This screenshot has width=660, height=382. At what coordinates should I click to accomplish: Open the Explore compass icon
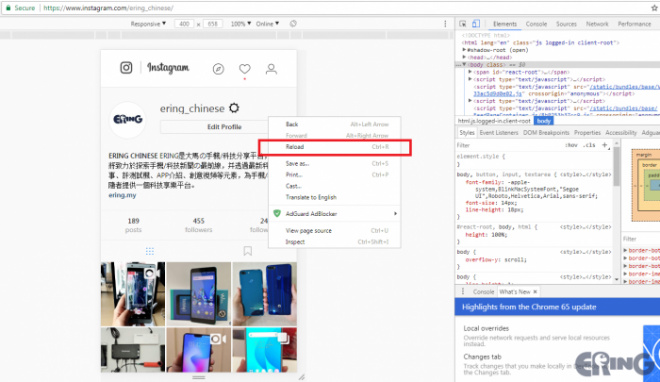(218, 69)
